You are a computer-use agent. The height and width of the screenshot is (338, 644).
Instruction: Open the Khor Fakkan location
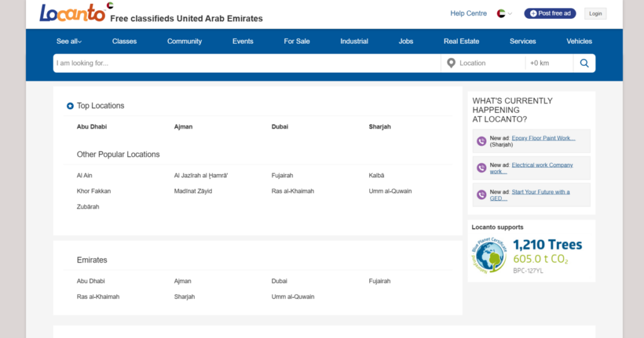pos(94,191)
